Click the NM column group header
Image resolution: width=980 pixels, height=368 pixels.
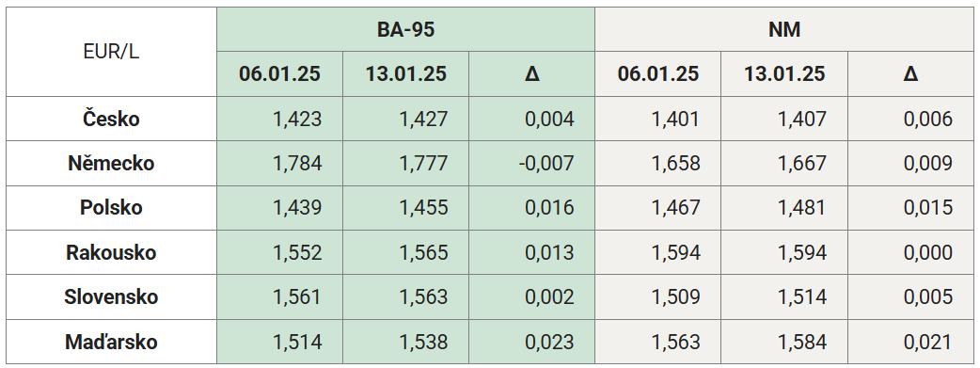tap(783, 29)
